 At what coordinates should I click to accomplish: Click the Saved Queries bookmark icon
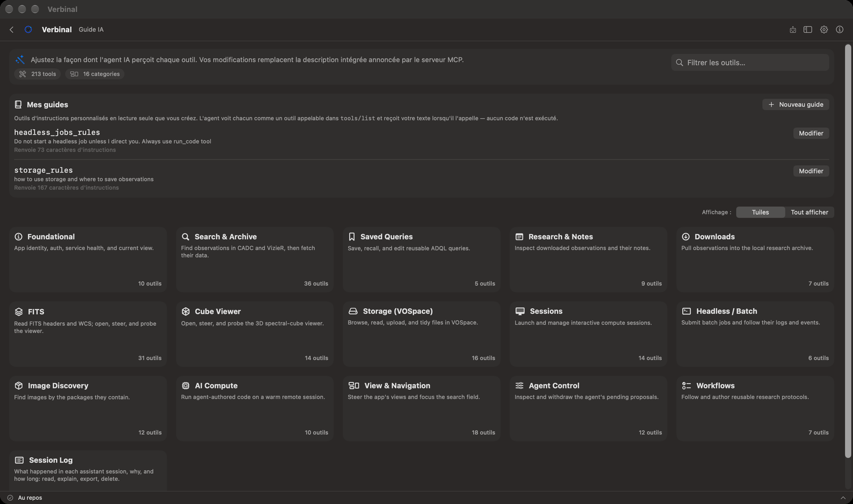[x=352, y=237]
